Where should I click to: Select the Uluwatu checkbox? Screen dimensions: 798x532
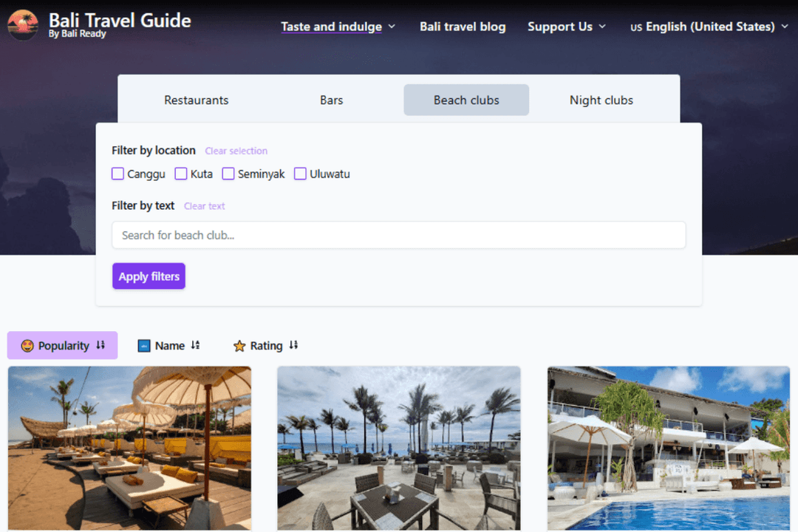click(x=300, y=174)
